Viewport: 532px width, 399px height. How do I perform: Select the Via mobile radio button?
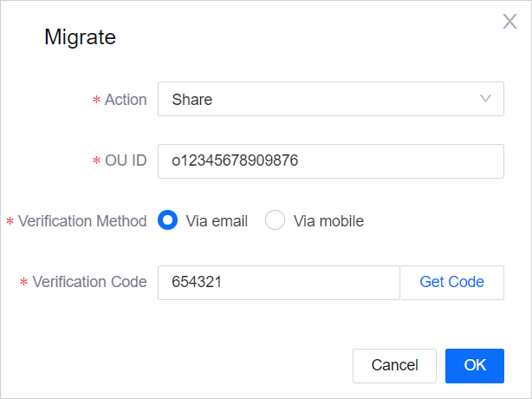pyautogui.click(x=276, y=220)
